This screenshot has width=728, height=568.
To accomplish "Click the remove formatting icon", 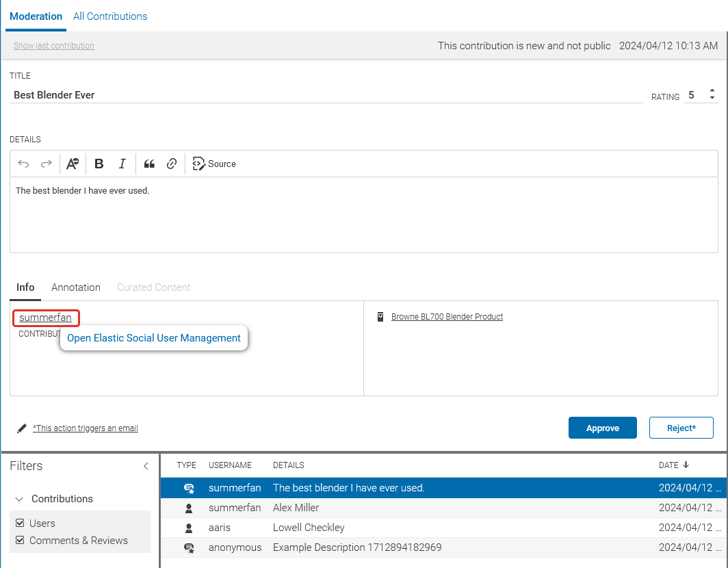I will point(73,164).
